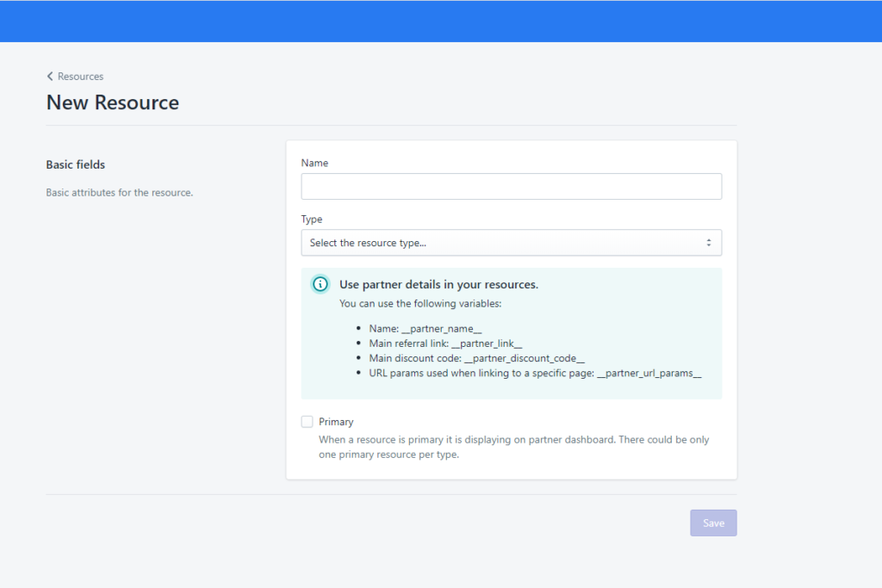The image size is (882, 588).
Task: Focus the Name input field
Action: [x=512, y=186]
